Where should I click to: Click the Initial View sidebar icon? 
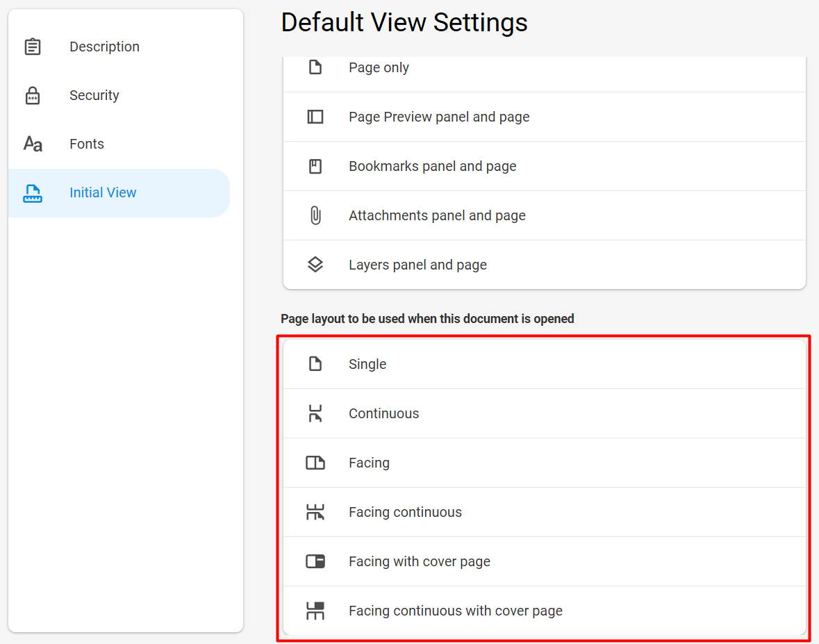[33, 193]
